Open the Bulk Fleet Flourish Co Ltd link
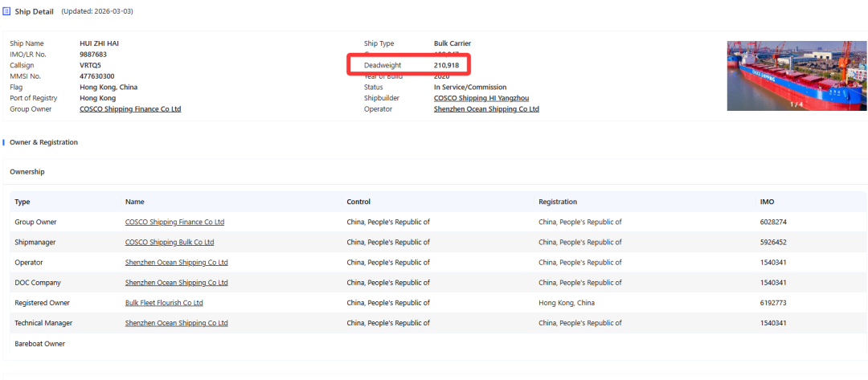The image size is (868, 380). tap(164, 303)
